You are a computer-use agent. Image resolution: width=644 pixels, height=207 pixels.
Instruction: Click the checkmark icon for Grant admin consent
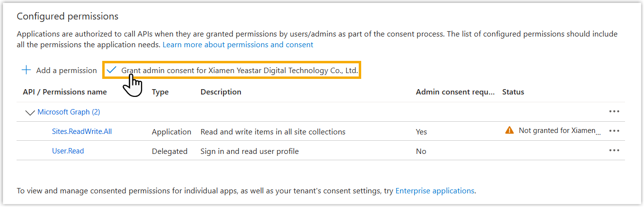click(112, 70)
